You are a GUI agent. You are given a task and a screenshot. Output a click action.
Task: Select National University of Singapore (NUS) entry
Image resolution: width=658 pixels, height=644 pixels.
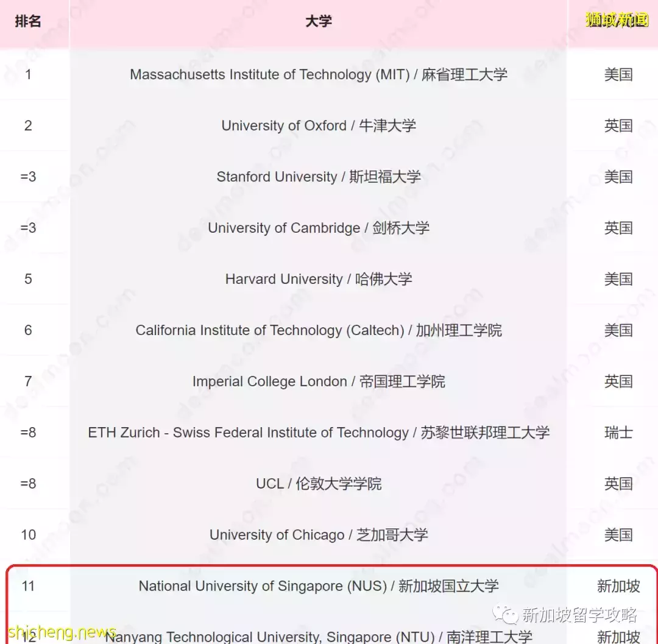319,587
